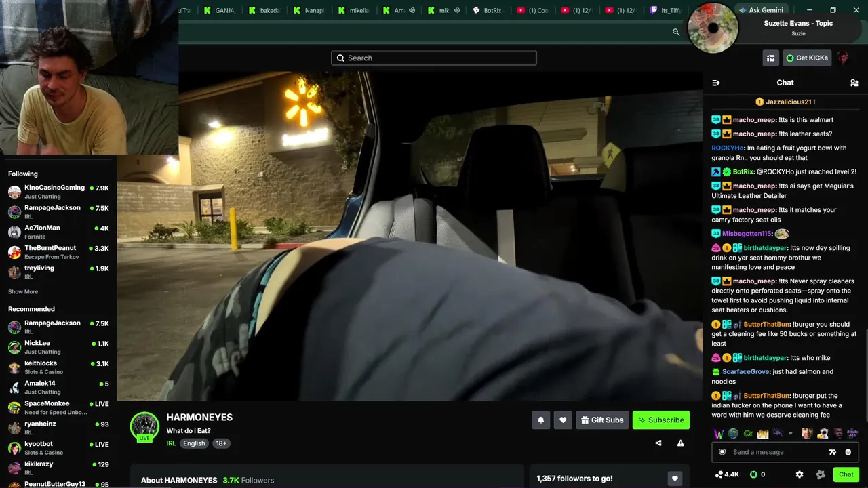Open chat settings gear icon
The height and width of the screenshot is (488, 868).
coord(800,474)
